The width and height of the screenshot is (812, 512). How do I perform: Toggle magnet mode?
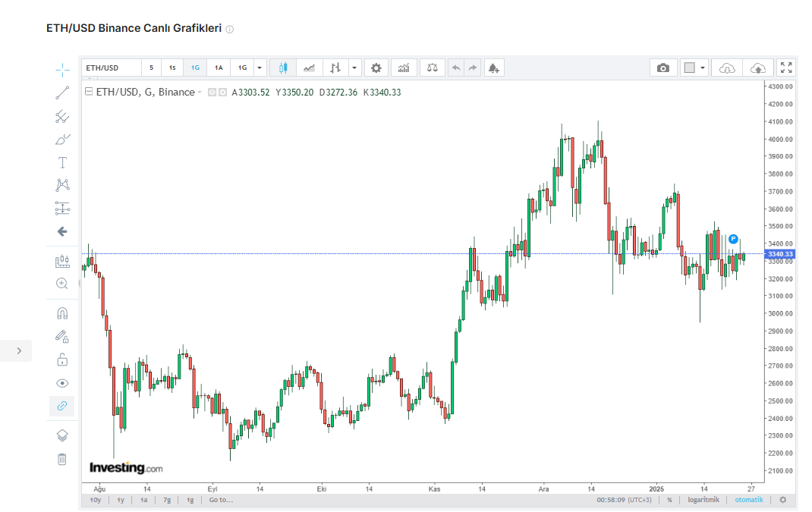pyautogui.click(x=62, y=313)
